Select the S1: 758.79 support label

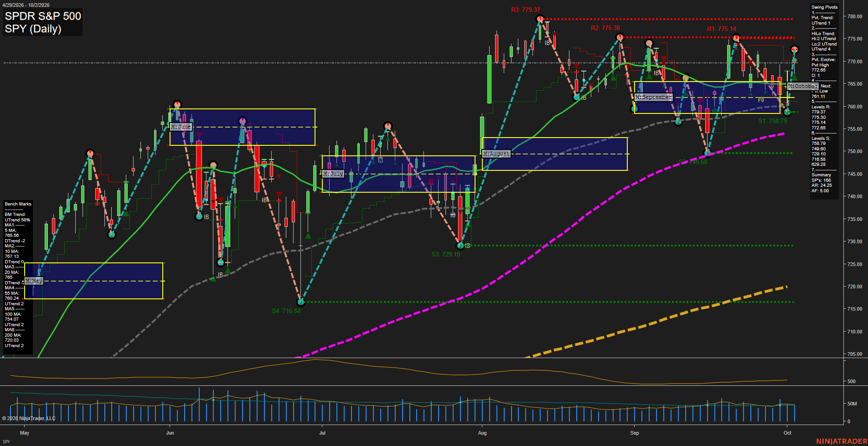pos(773,121)
